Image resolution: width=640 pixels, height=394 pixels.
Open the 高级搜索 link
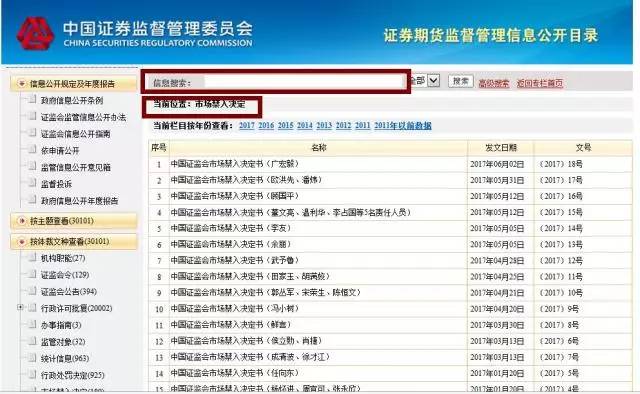(493, 83)
